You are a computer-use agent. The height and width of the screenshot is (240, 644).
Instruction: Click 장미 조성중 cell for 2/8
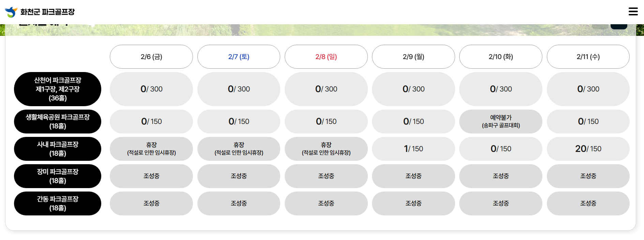pos(326,176)
